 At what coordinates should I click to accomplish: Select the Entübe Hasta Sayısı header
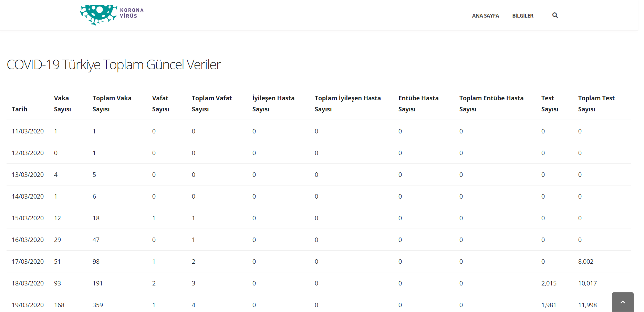[418, 103]
